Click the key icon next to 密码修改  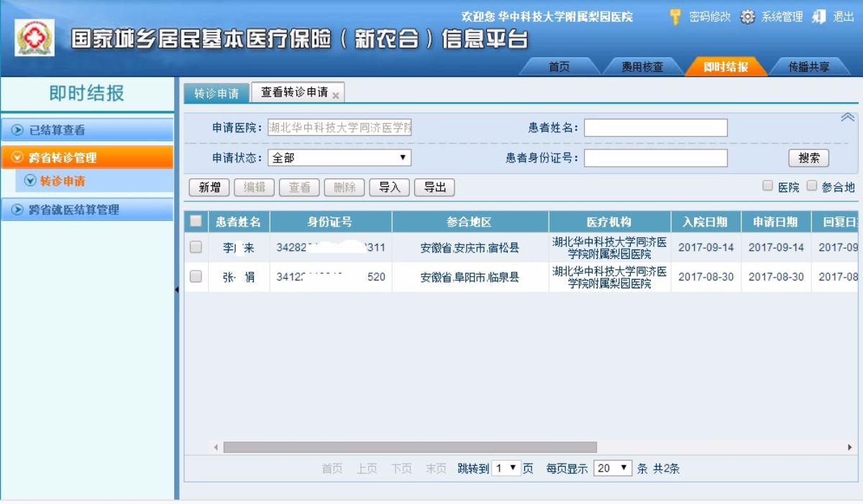click(676, 17)
